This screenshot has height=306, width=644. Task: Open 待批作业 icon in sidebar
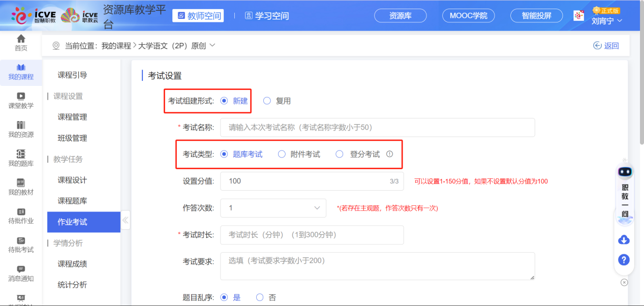[x=21, y=211]
